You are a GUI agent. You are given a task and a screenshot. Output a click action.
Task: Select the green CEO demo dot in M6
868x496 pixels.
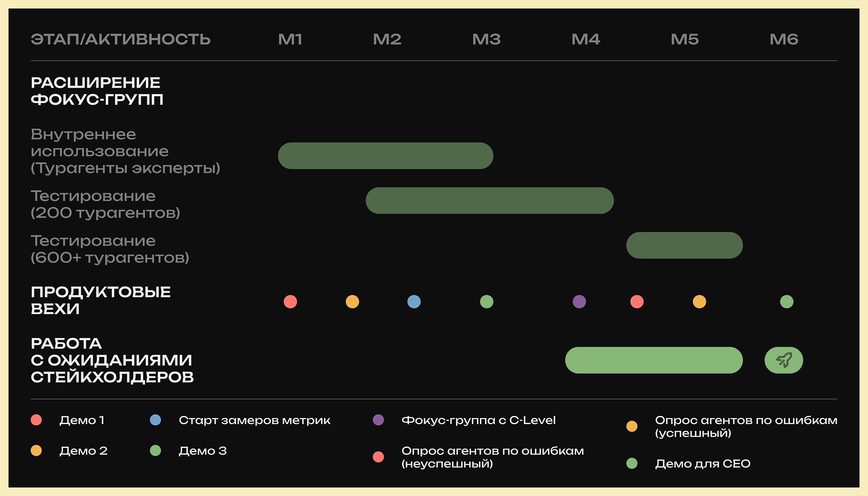click(x=786, y=302)
